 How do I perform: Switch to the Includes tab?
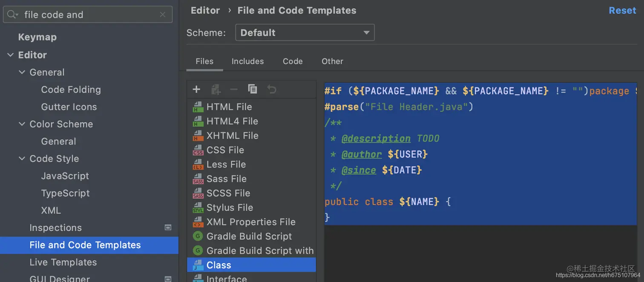point(247,61)
